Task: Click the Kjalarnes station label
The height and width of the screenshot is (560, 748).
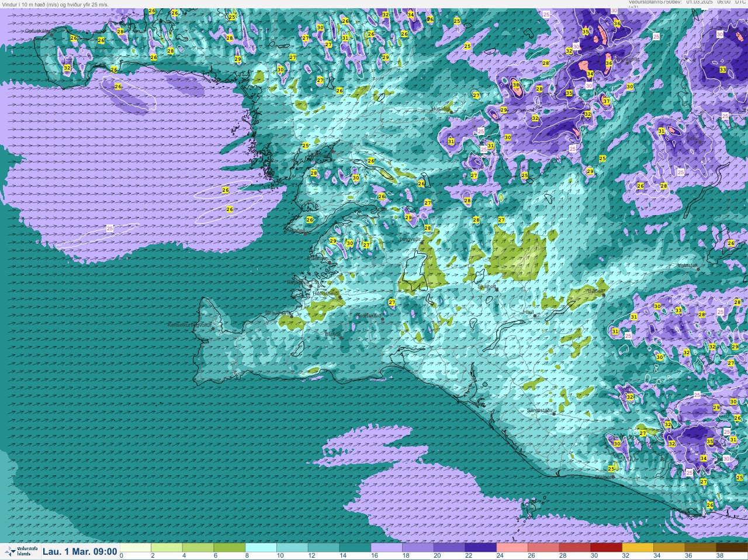Action: 318,258
